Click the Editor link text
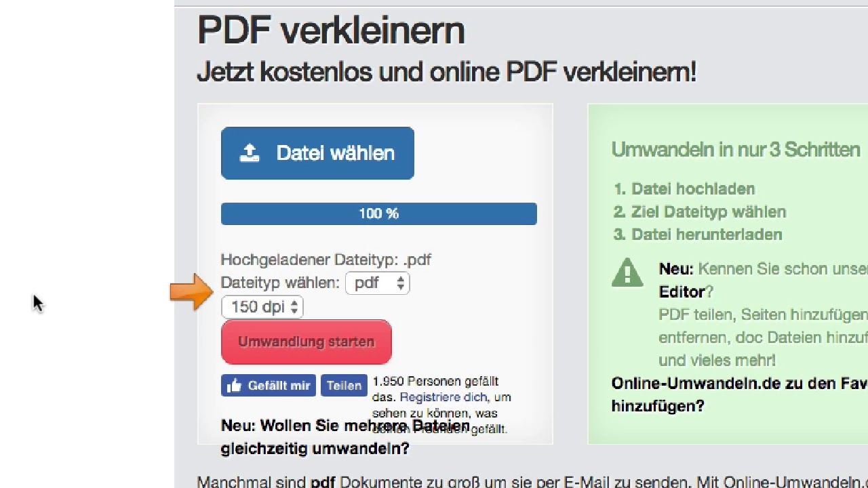This screenshot has width=868, height=488. pyautogui.click(x=682, y=292)
